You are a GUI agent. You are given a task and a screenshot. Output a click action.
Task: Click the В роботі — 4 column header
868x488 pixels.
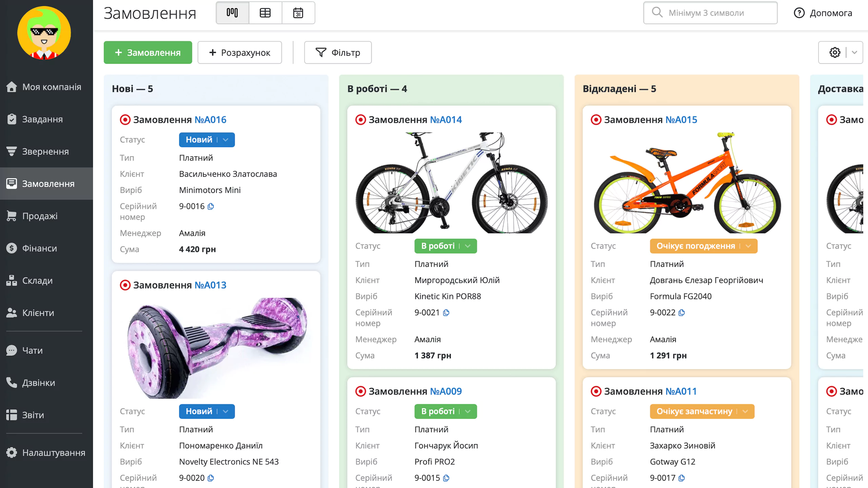pos(377,89)
